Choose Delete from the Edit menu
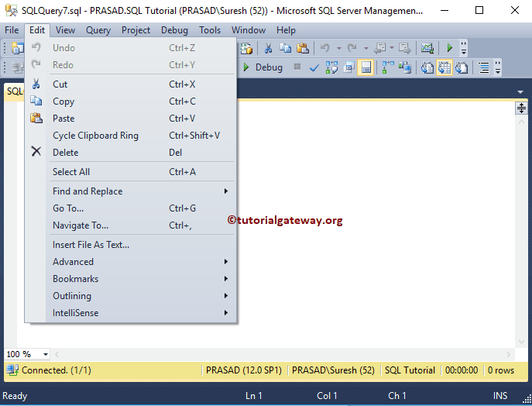The height and width of the screenshot is (406, 532). coord(131,153)
